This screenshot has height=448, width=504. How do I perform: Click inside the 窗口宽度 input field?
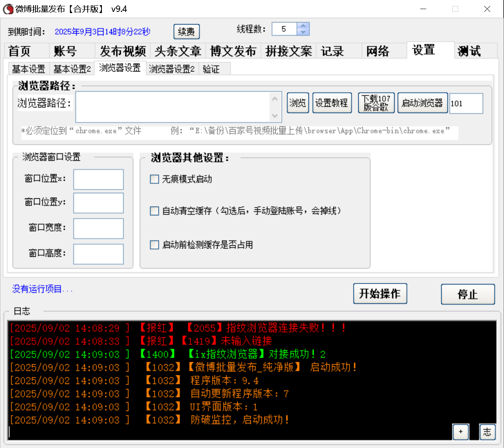pos(98,228)
